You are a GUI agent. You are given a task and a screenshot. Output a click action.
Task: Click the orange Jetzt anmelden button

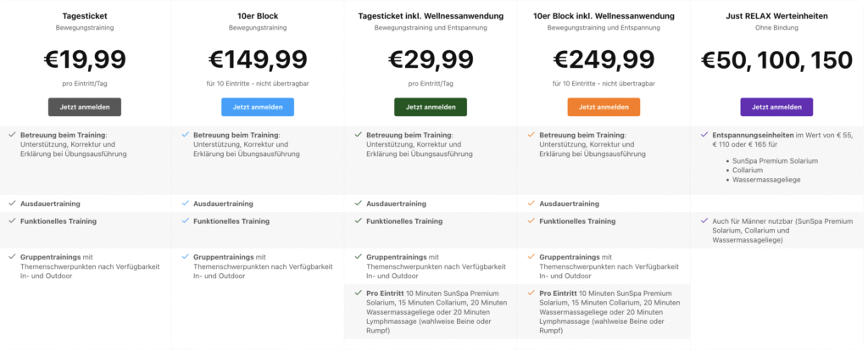[x=604, y=107]
